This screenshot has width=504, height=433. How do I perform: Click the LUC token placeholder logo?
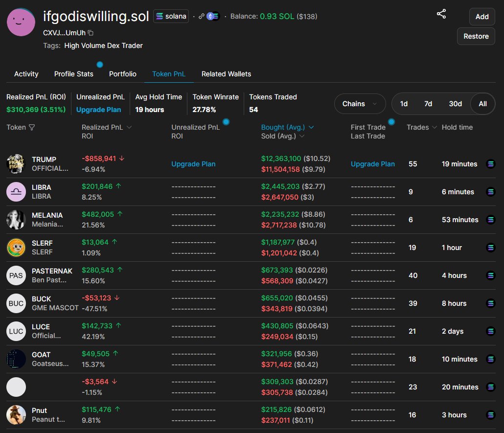pyautogui.click(x=16, y=331)
